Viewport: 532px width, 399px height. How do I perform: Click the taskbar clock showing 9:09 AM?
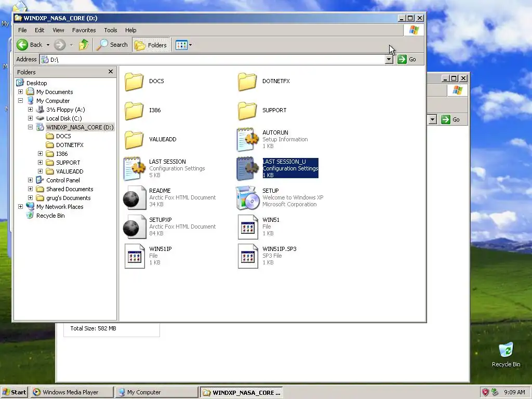514,392
